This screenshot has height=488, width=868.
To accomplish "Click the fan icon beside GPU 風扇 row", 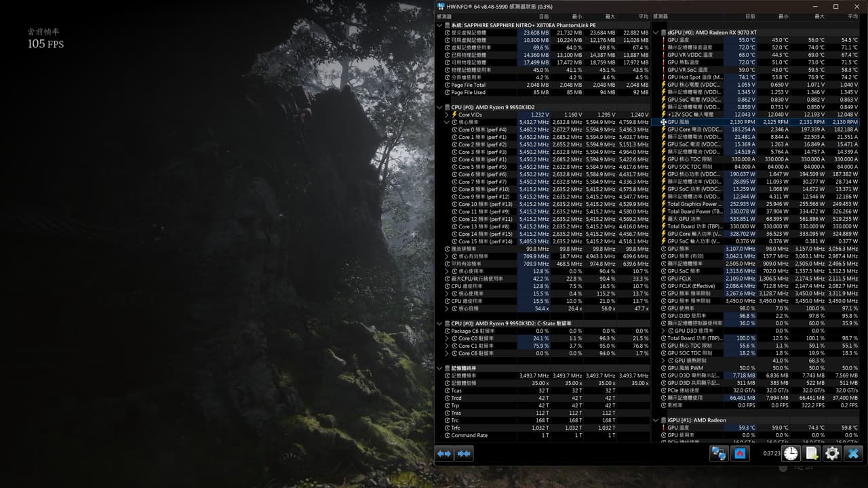I will pos(663,122).
